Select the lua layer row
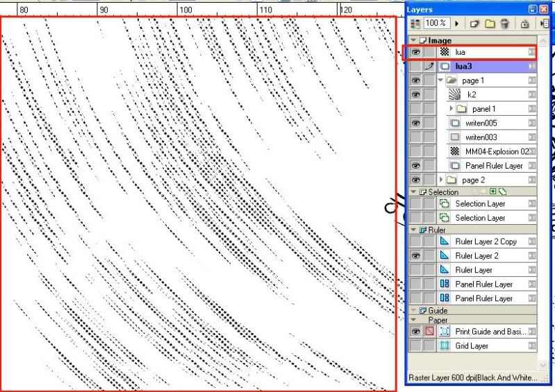Screen dimensions: 555x392 pyautogui.click(x=473, y=52)
